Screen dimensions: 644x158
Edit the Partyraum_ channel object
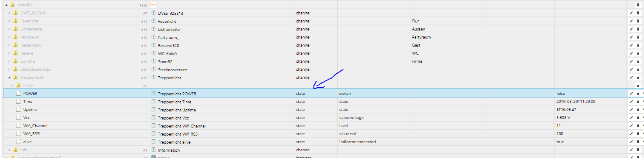point(631,37)
